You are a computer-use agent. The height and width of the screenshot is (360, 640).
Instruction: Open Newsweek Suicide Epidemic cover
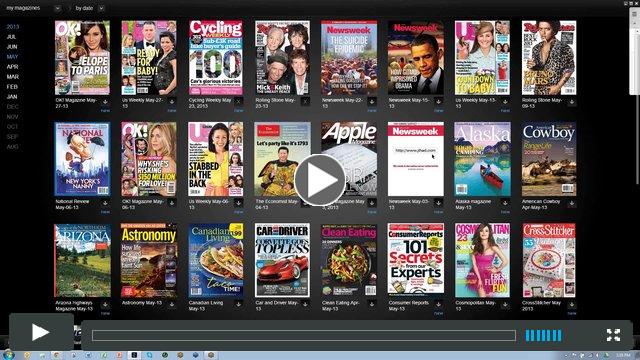pyautogui.click(x=349, y=58)
